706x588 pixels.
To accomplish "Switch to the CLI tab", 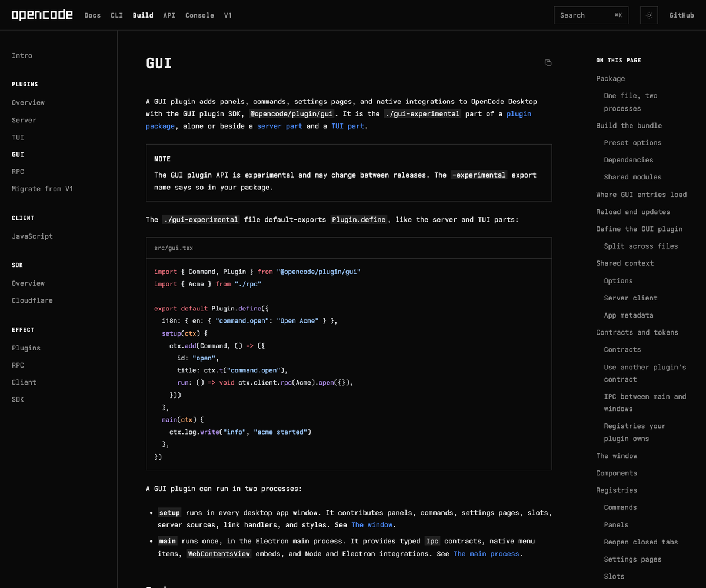I will 116,15.
